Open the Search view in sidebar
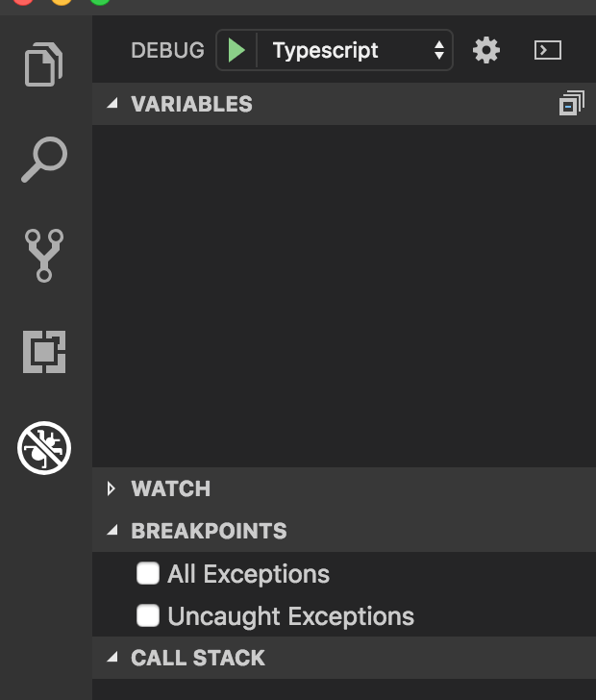596x700 pixels. click(x=44, y=160)
